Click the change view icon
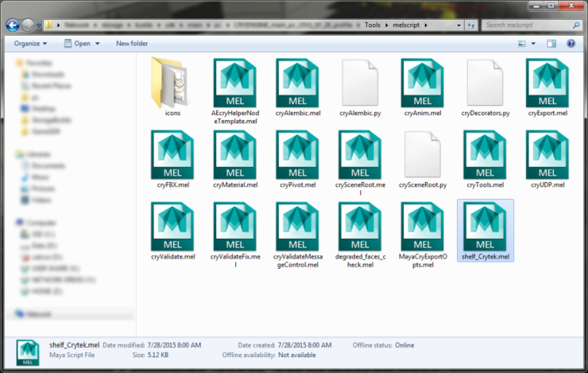 click(x=521, y=44)
